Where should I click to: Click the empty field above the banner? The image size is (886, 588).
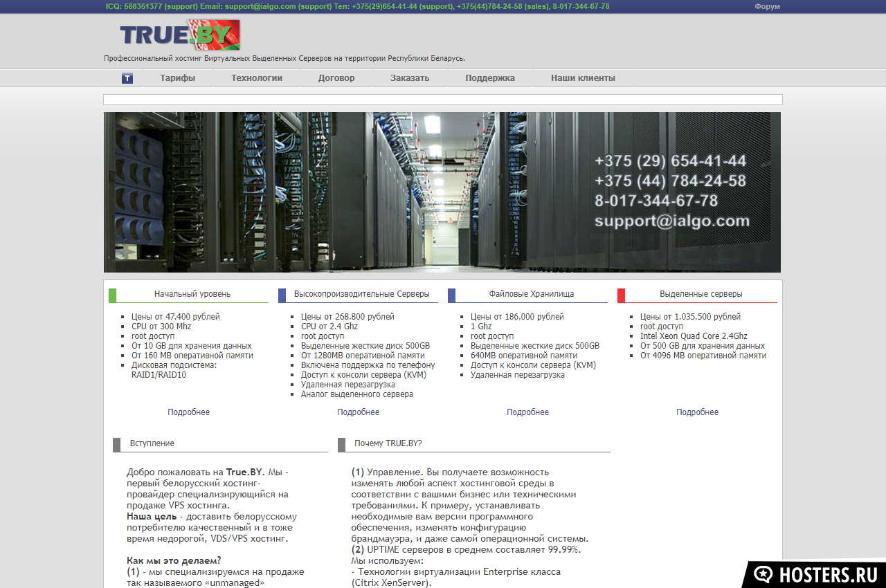443,100
